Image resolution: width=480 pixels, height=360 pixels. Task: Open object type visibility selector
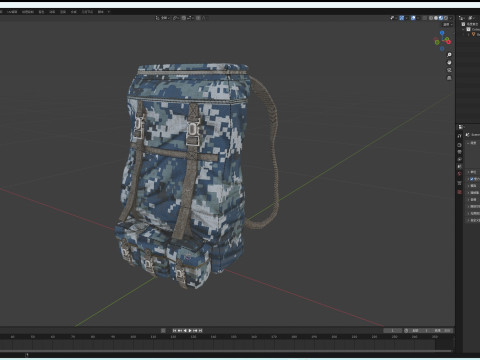pyautogui.click(x=393, y=18)
